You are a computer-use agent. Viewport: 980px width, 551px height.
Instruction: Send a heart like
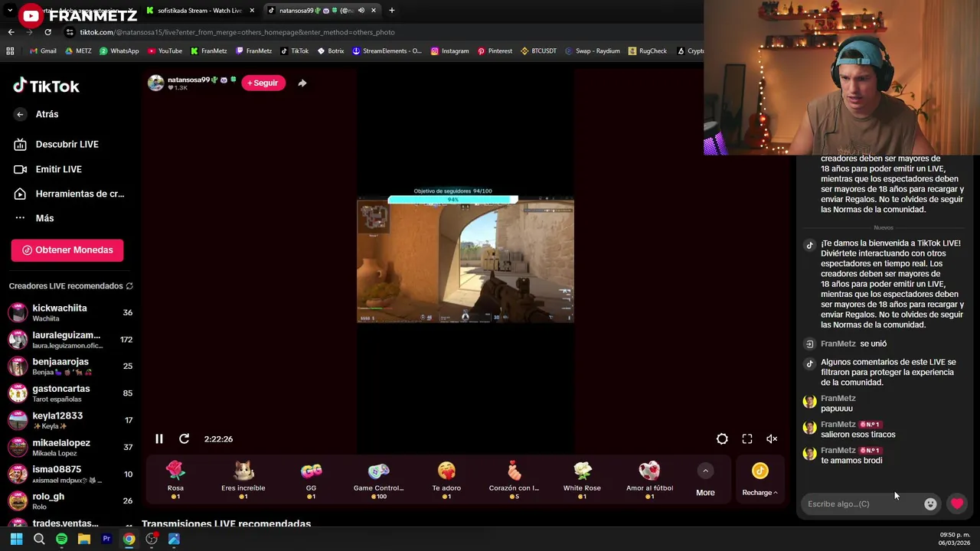click(x=956, y=504)
